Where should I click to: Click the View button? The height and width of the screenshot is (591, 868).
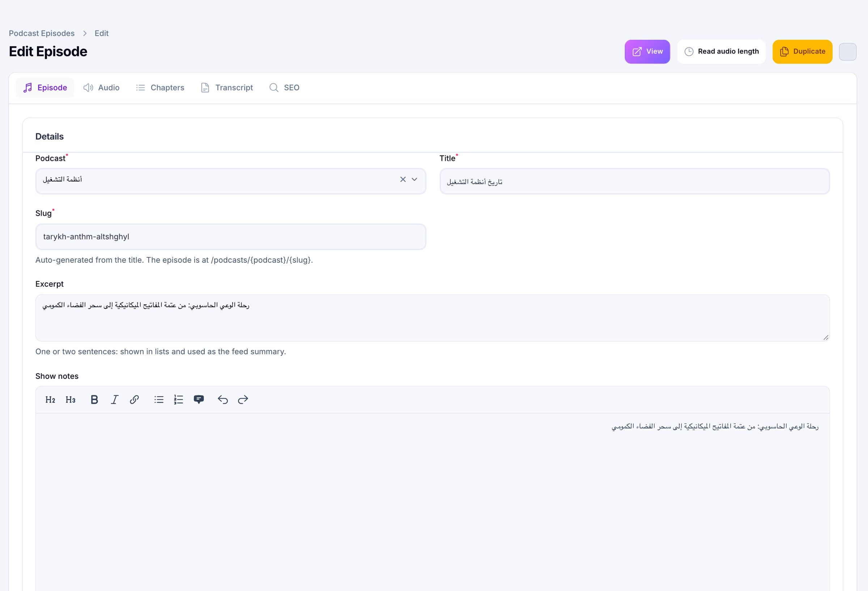point(647,52)
